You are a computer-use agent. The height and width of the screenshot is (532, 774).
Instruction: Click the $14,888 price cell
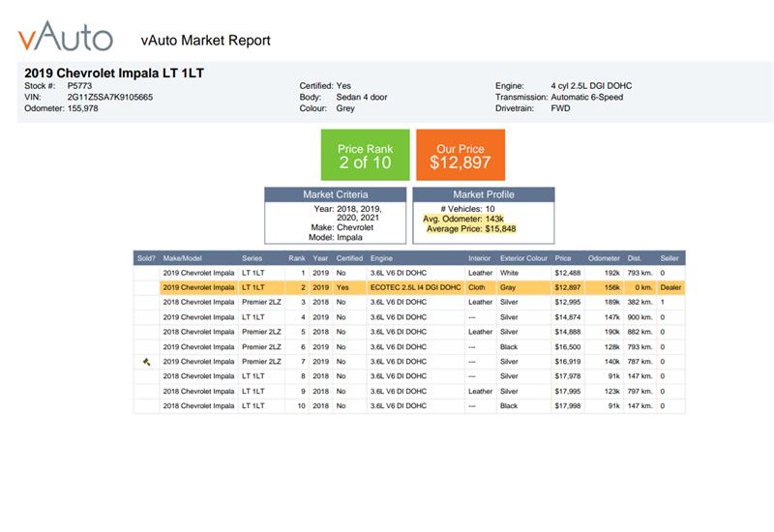(x=568, y=332)
